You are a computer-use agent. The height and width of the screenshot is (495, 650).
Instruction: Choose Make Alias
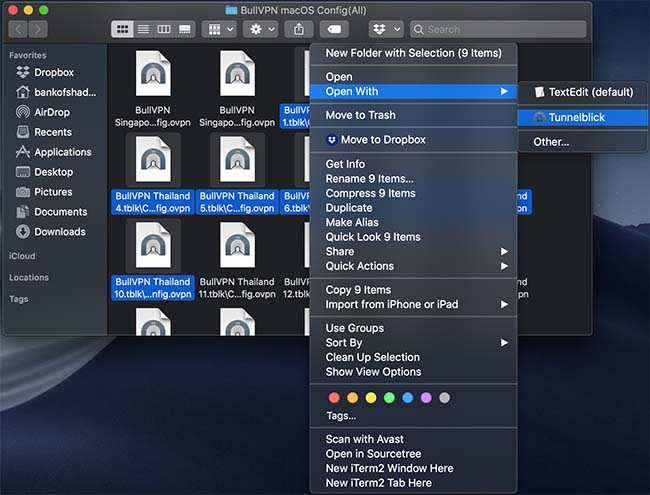(413, 222)
